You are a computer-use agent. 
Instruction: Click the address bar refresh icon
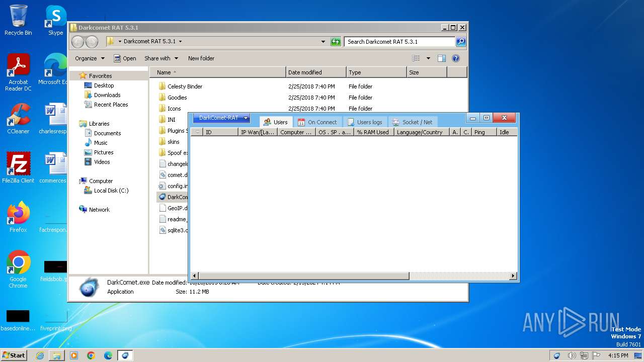pos(336,42)
